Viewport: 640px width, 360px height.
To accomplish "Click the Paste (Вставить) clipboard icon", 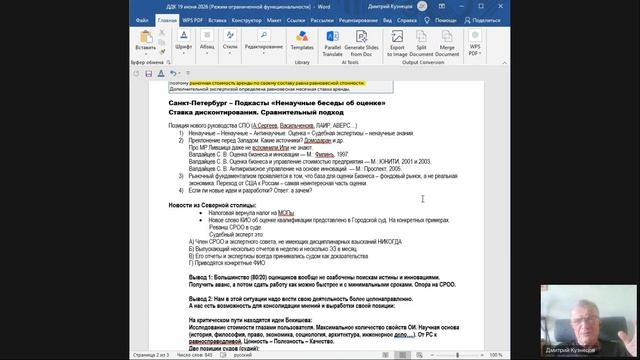I will point(146,37).
